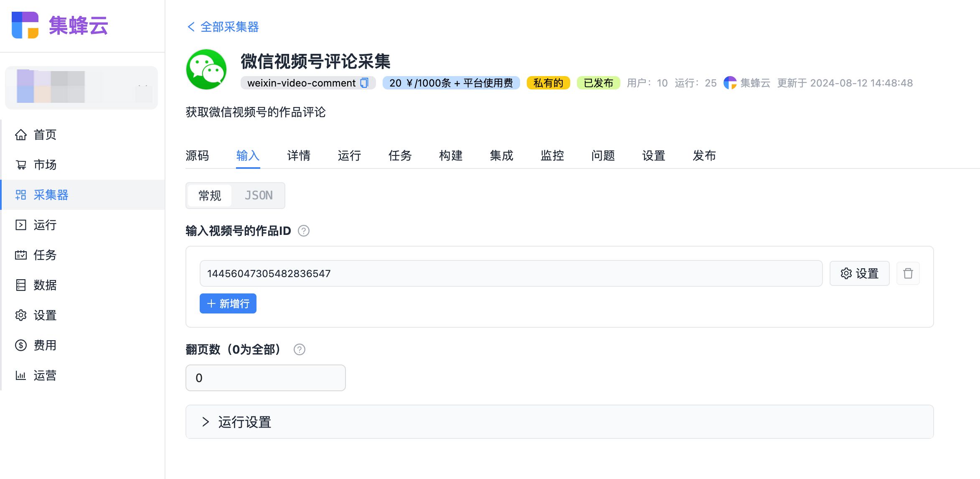
Task: Click the 新增行 button
Action: point(228,303)
